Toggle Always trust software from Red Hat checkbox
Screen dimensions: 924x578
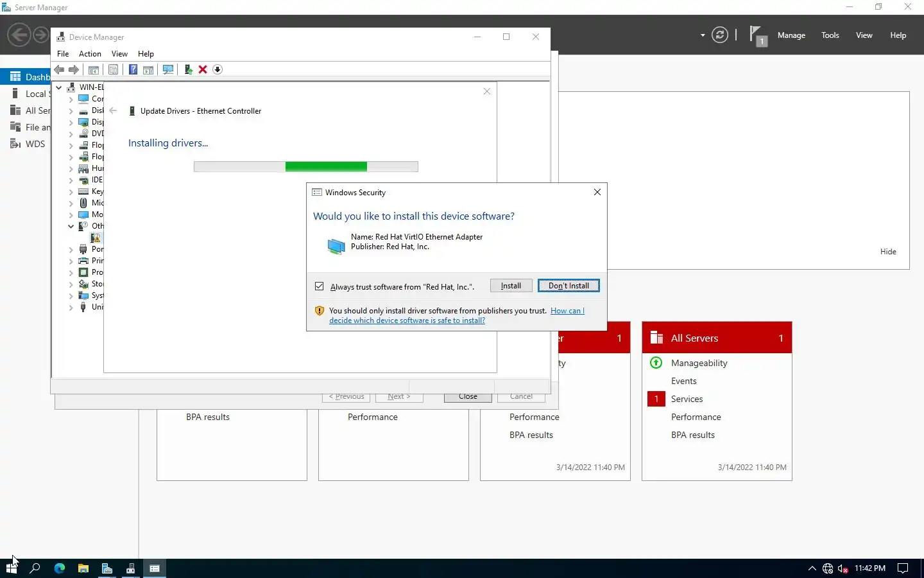(320, 286)
